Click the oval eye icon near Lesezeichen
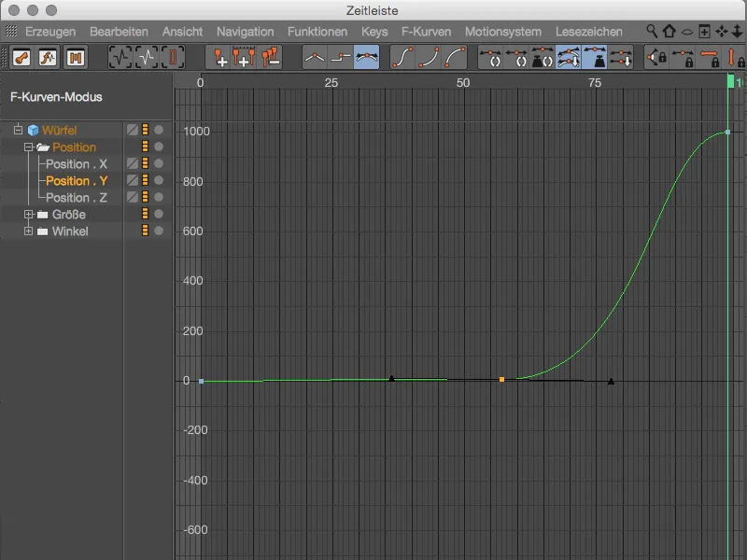Viewport: 747px width, 560px height. (686, 33)
